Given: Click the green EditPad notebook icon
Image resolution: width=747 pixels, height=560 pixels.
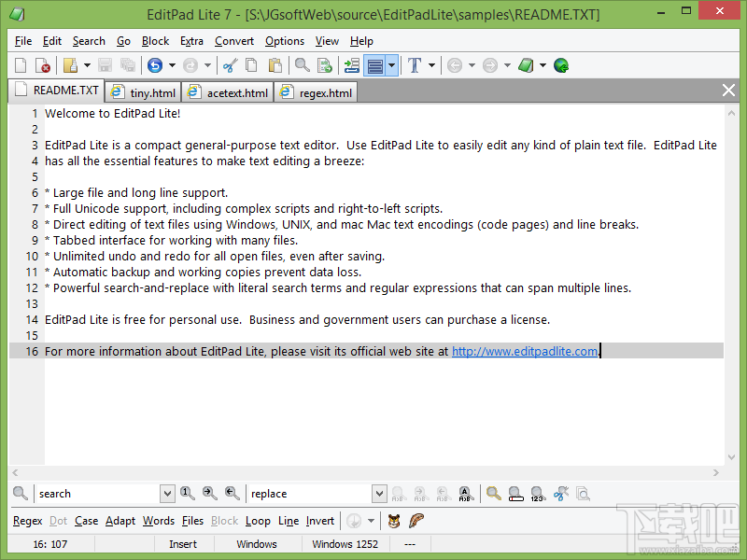Looking at the screenshot, I should (x=526, y=65).
